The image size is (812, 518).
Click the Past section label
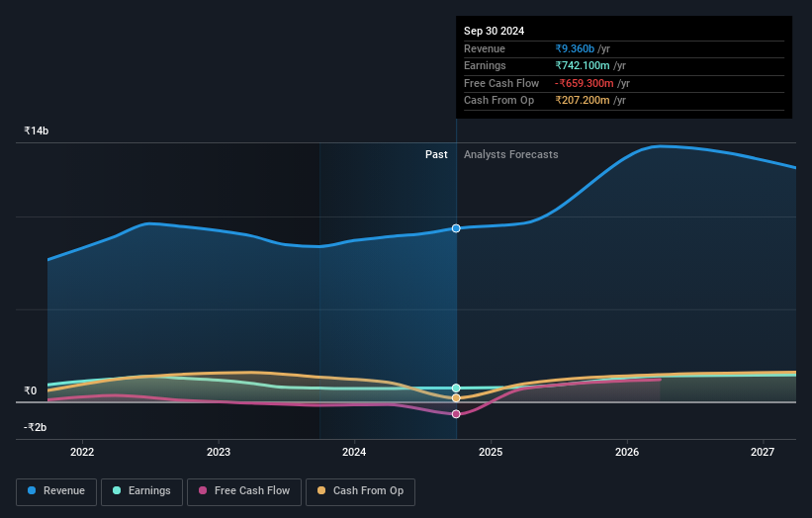click(x=436, y=154)
